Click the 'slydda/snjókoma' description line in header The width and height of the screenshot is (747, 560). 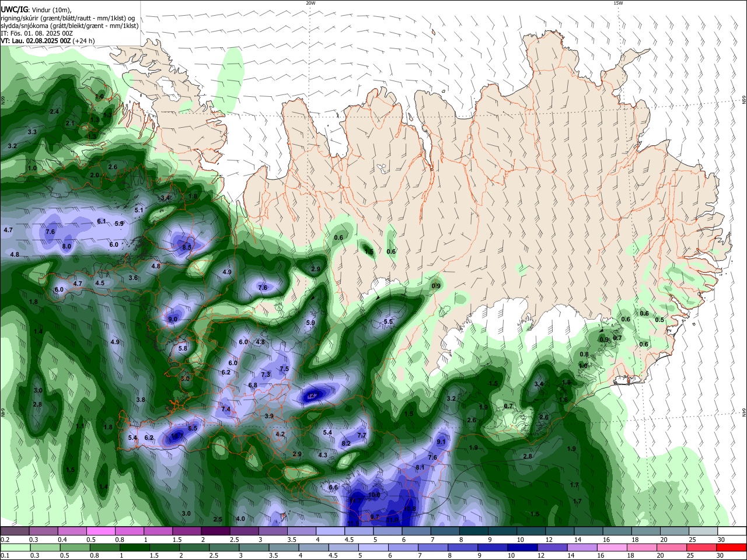(69, 26)
